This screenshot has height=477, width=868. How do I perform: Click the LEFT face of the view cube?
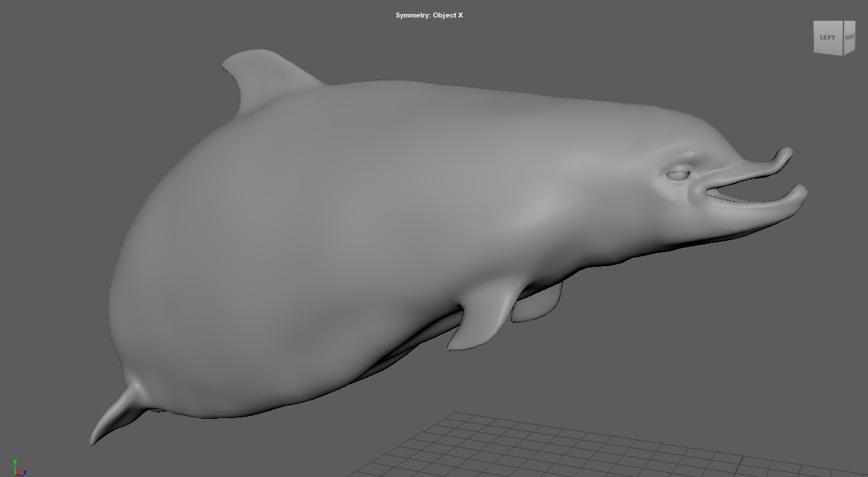[x=827, y=37]
